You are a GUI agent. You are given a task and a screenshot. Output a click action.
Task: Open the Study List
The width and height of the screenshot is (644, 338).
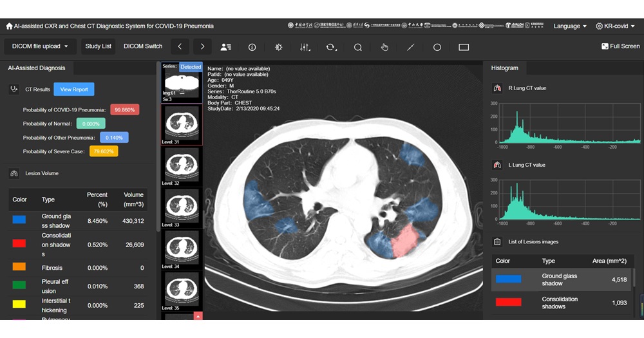click(x=98, y=46)
